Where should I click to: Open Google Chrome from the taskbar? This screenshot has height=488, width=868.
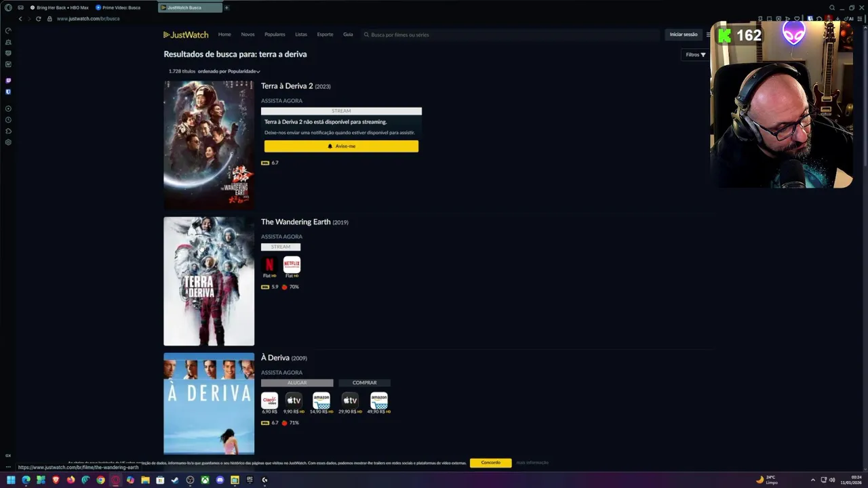tap(100, 480)
